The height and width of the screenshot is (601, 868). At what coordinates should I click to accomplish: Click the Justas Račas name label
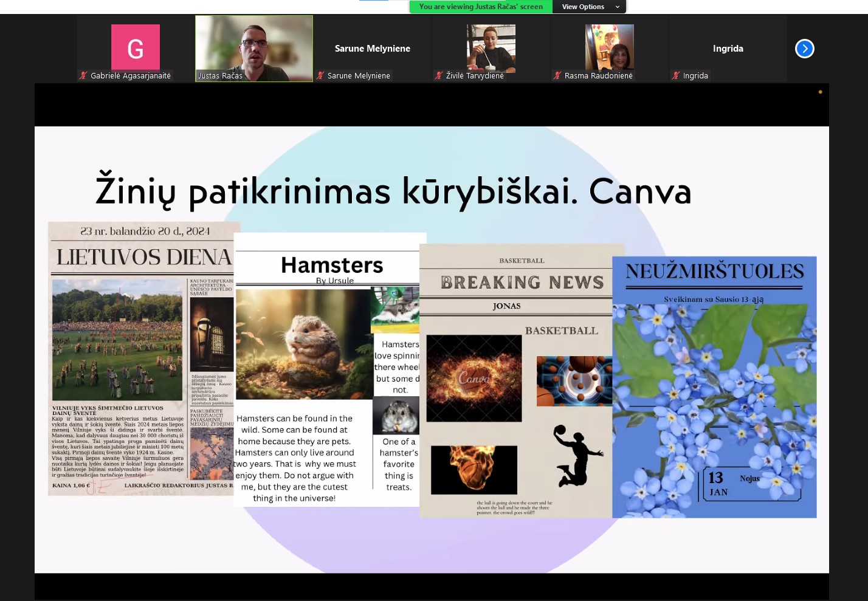tap(220, 76)
